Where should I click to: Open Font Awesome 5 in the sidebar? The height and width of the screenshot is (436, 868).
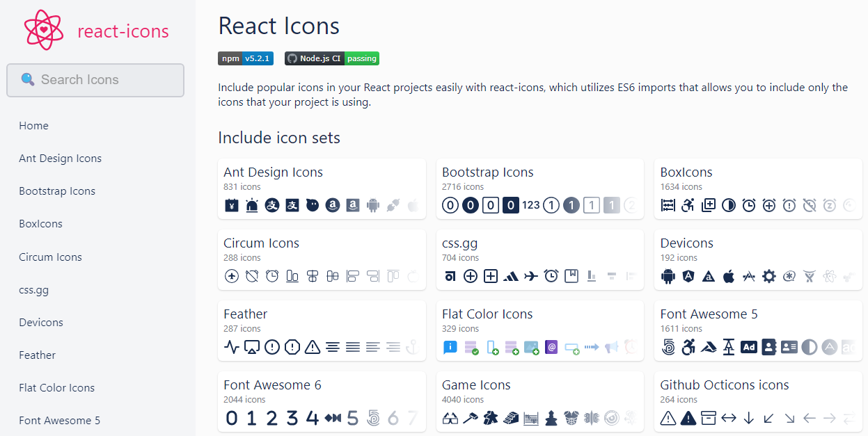point(60,421)
